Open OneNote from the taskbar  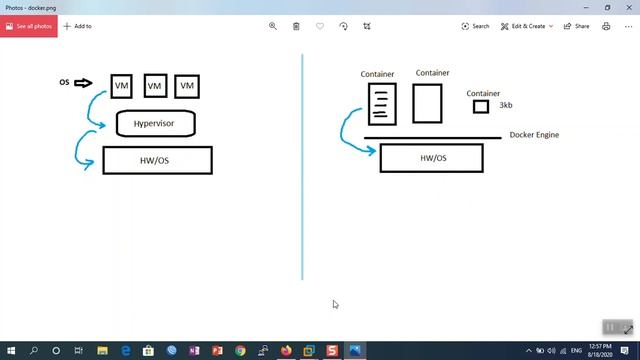(x=194, y=351)
